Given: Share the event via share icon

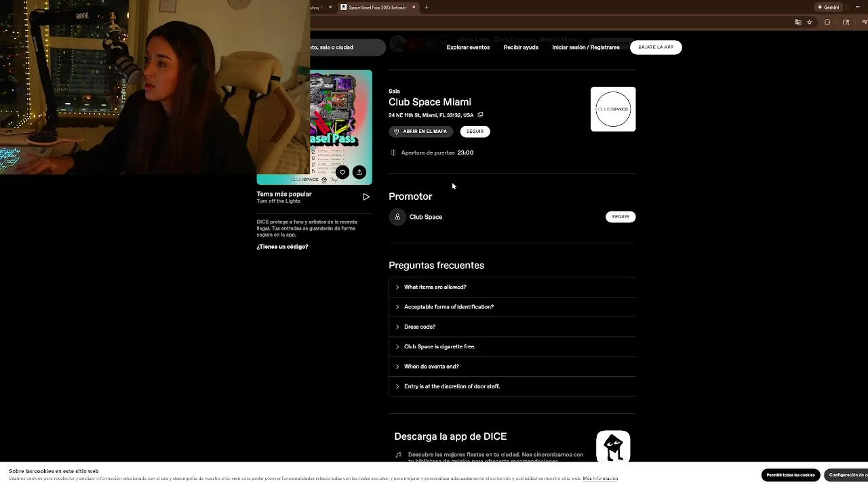Looking at the screenshot, I should click(359, 172).
